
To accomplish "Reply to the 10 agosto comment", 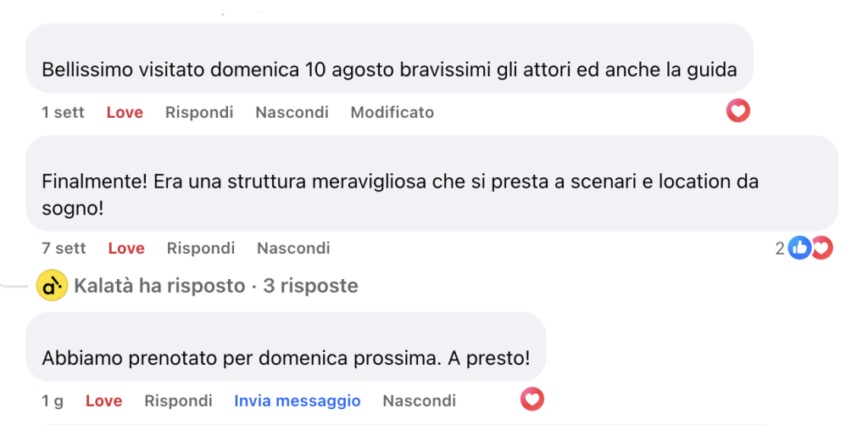I will point(199,113).
